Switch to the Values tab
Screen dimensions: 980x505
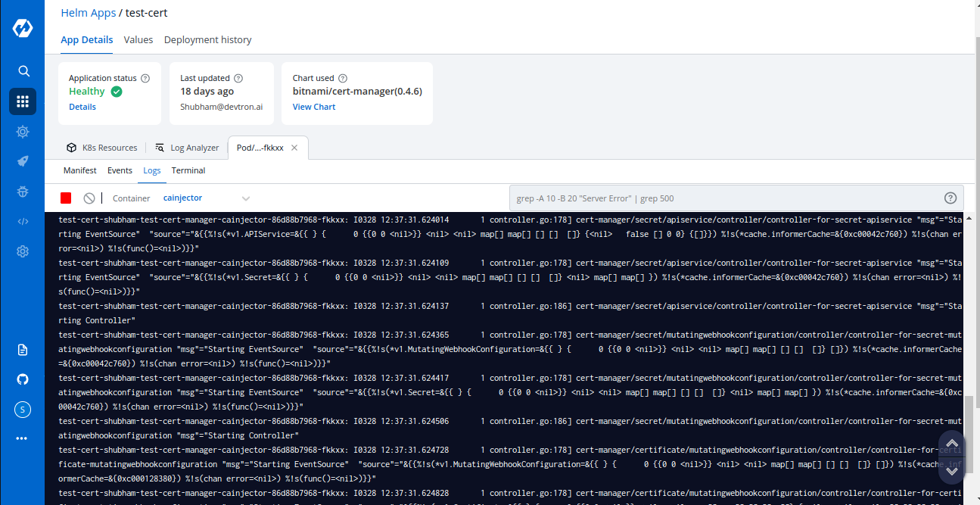point(138,40)
